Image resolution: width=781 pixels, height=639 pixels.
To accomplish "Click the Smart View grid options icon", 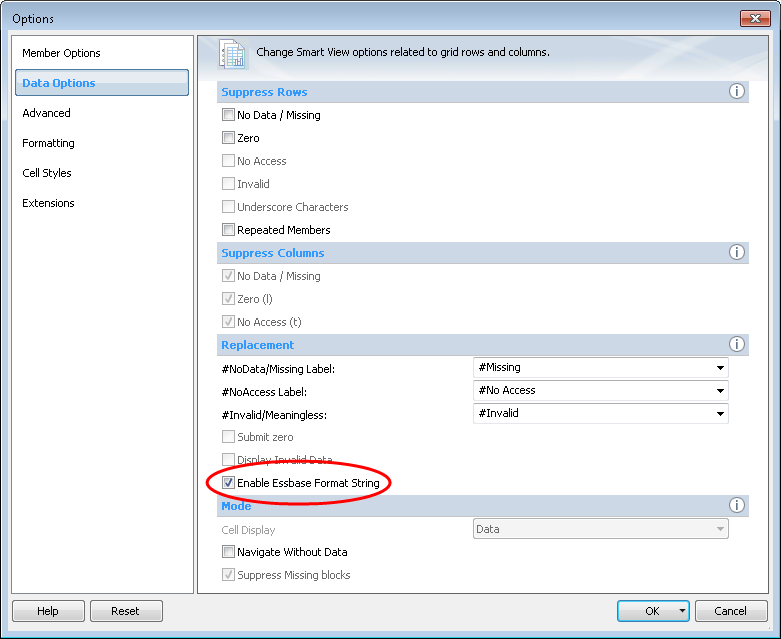I will [x=232, y=54].
